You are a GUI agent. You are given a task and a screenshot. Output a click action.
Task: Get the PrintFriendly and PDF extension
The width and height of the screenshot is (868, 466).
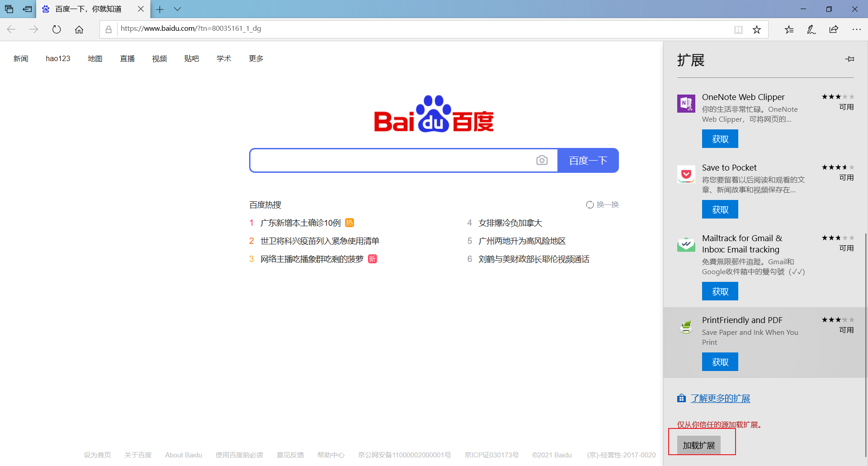[720, 362]
